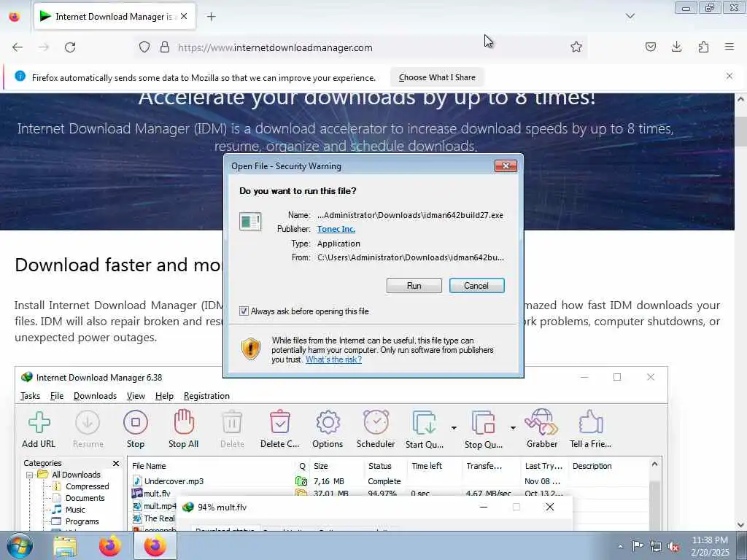Open a new tab with plus icon
Viewport: 747px width, 560px height.
211,17
